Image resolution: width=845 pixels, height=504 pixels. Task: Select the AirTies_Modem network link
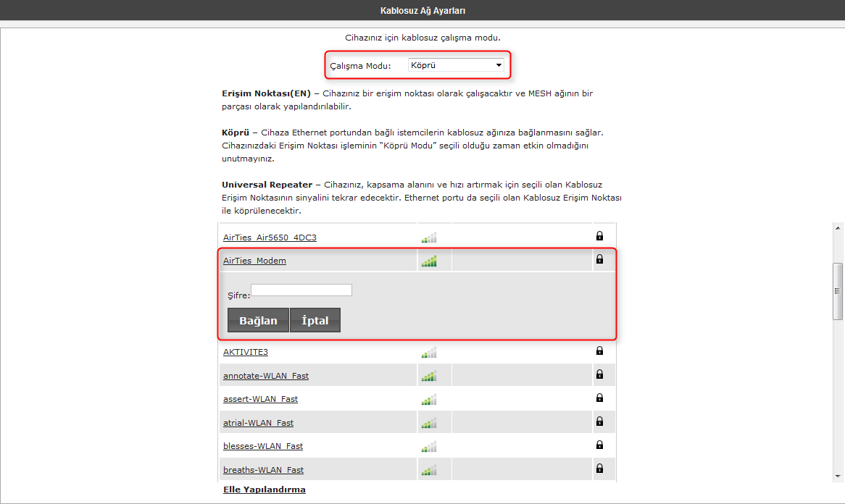[x=254, y=260]
